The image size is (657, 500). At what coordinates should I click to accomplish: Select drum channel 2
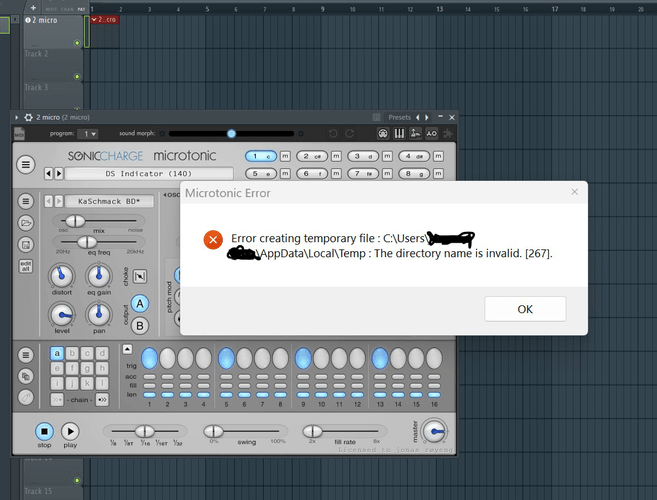(312, 156)
